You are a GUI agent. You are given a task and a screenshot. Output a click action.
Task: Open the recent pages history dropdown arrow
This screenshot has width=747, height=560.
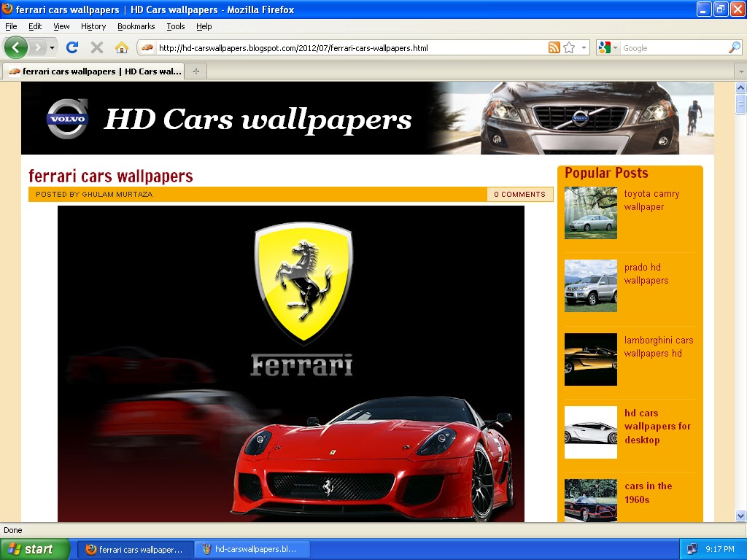coord(52,47)
